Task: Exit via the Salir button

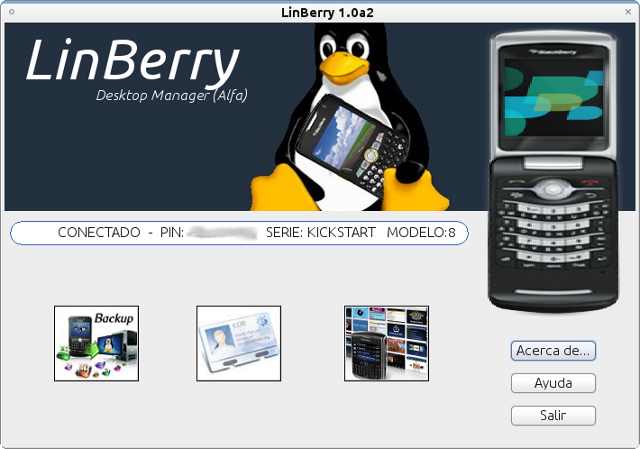Action: [x=553, y=415]
